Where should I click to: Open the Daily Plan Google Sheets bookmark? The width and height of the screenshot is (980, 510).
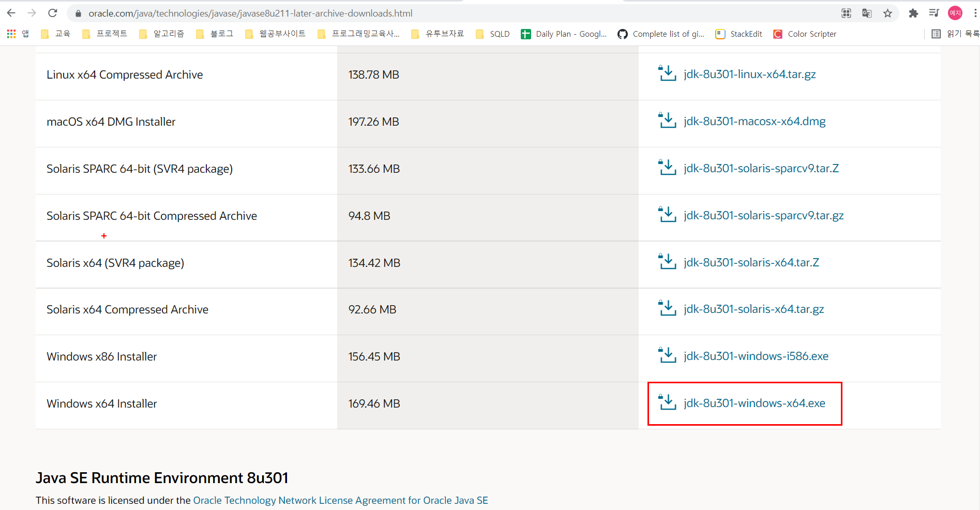(564, 34)
